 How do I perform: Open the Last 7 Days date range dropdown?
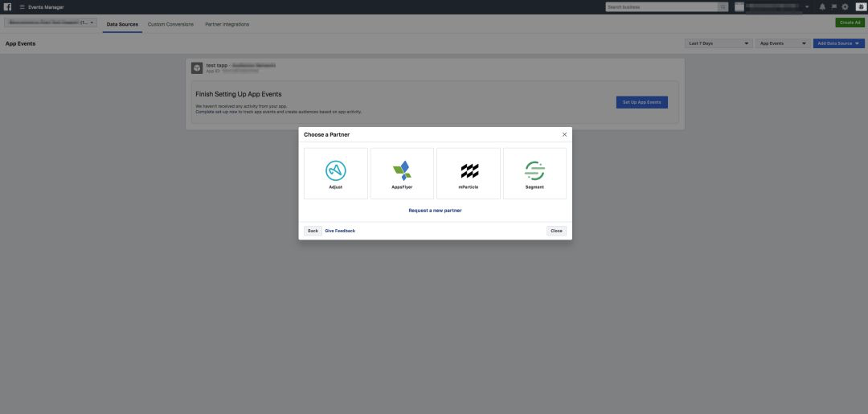[719, 43]
